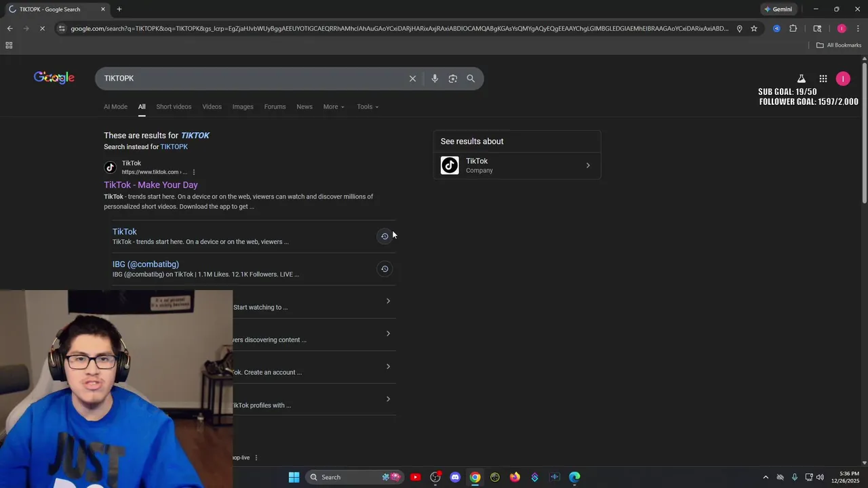Click the Chrome address bar URL
This screenshot has width=868, height=488.
(x=400, y=28)
